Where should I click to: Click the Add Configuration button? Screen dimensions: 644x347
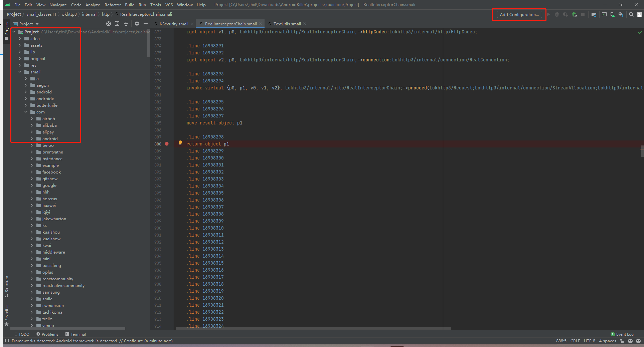[519, 14]
